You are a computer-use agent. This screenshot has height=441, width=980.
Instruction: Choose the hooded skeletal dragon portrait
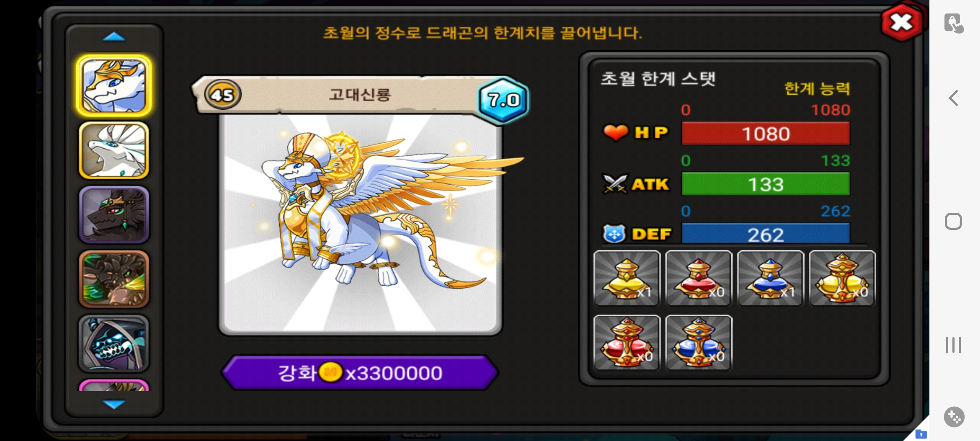(114, 343)
